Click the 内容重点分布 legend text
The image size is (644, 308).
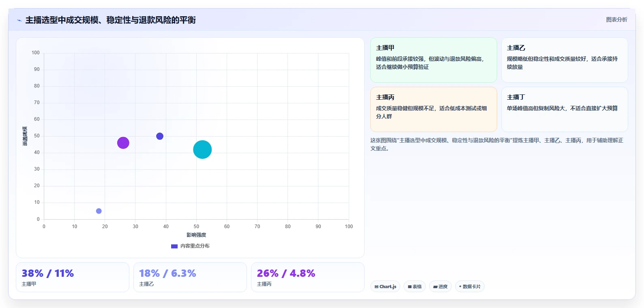click(195, 246)
